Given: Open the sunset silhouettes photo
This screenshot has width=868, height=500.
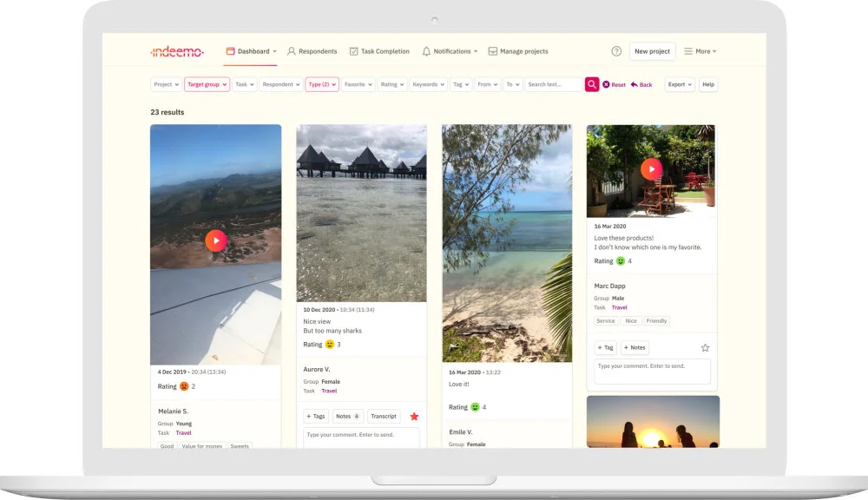Looking at the screenshot, I should pyautogui.click(x=654, y=421).
